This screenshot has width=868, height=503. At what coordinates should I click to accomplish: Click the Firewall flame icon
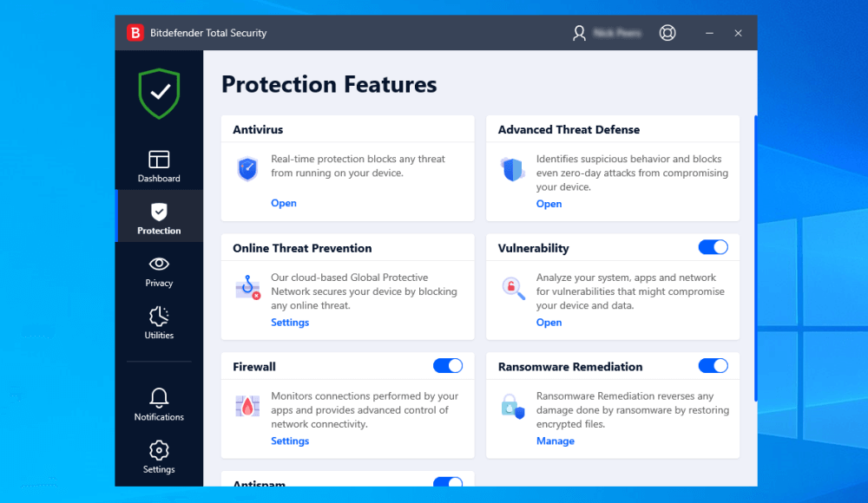tap(247, 406)
